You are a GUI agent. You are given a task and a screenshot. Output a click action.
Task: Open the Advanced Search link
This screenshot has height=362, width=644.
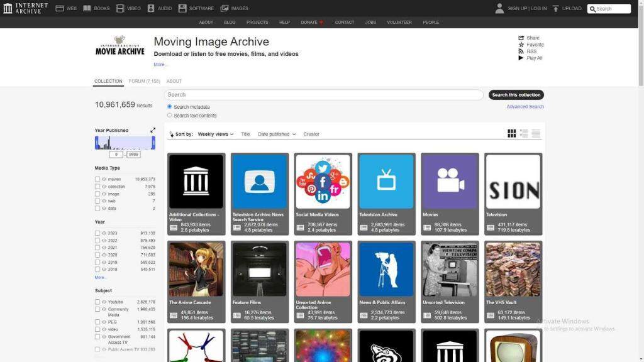pyautogui.click(x=525, y=107)
